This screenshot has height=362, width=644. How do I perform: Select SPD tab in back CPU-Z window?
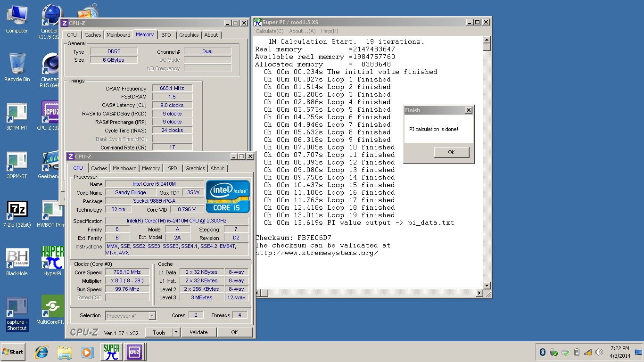pyautogui.click(x=166, y=35)
